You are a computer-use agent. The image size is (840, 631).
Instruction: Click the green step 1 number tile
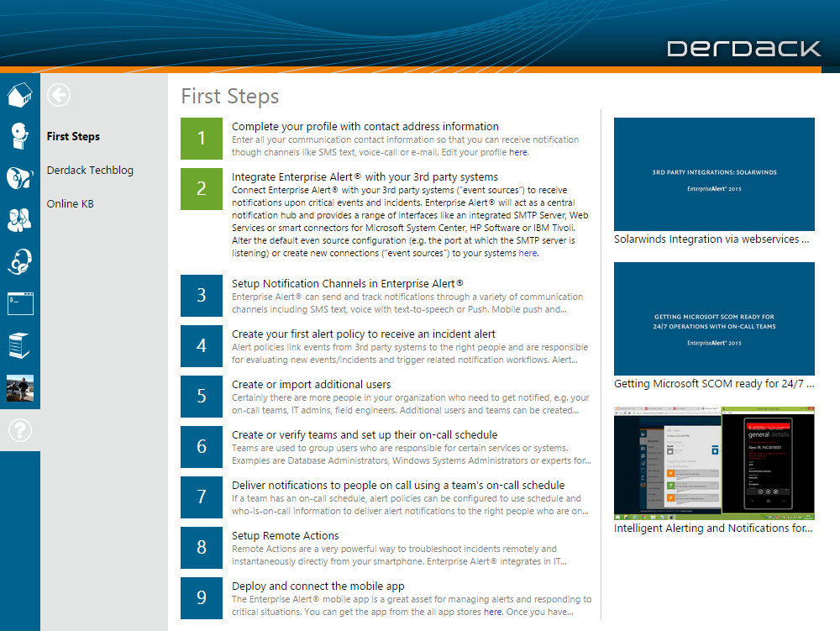coord(202,138)
